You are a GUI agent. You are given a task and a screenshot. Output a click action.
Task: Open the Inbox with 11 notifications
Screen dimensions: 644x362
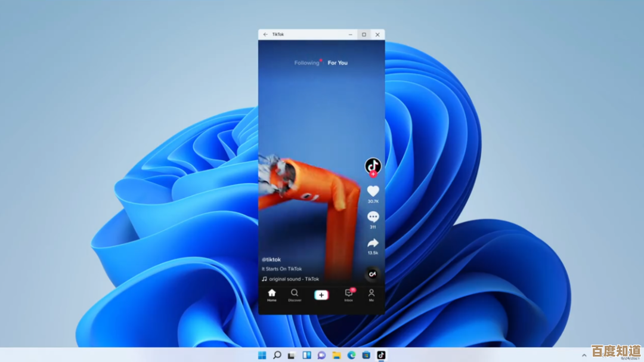(349, 295)
